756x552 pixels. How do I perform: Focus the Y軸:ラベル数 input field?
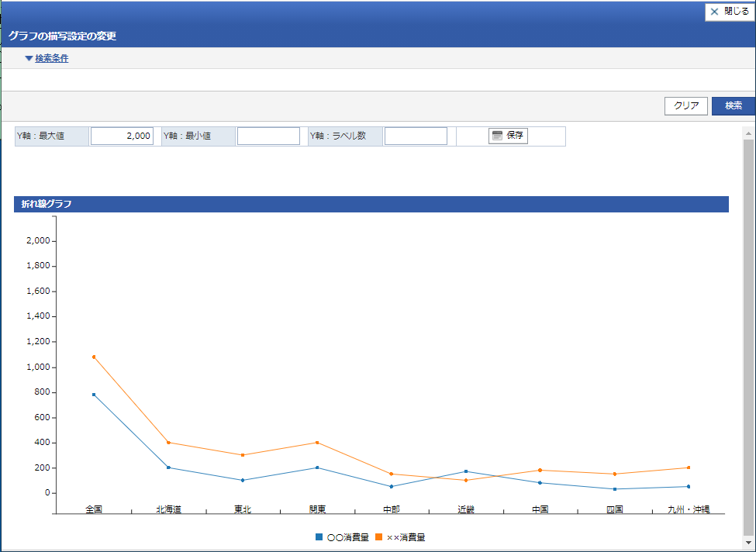pyautogui.click(x=416, y=136)
